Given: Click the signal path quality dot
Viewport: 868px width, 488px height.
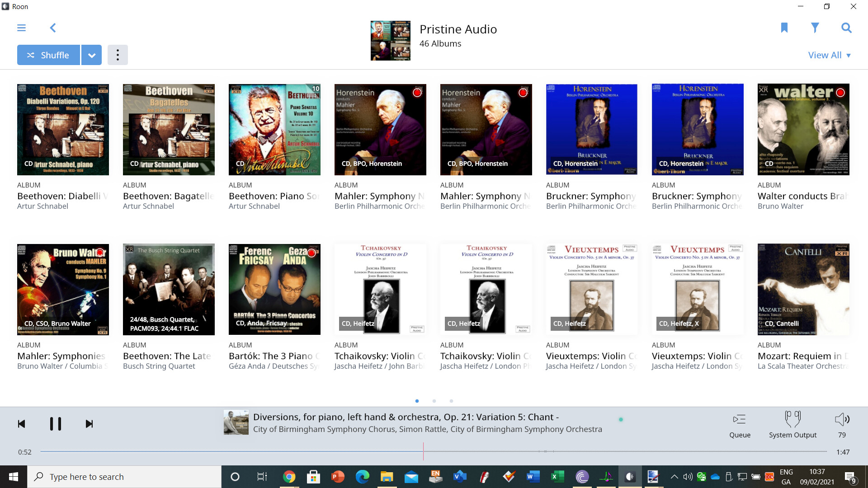Looking at the screenshot, I should coord(621,420).
